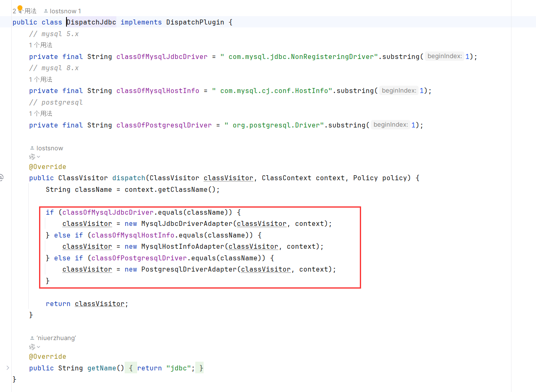Click the override gutter icon beside dispatch
Viewport: 536px width, 392px height.
(1, 178)
